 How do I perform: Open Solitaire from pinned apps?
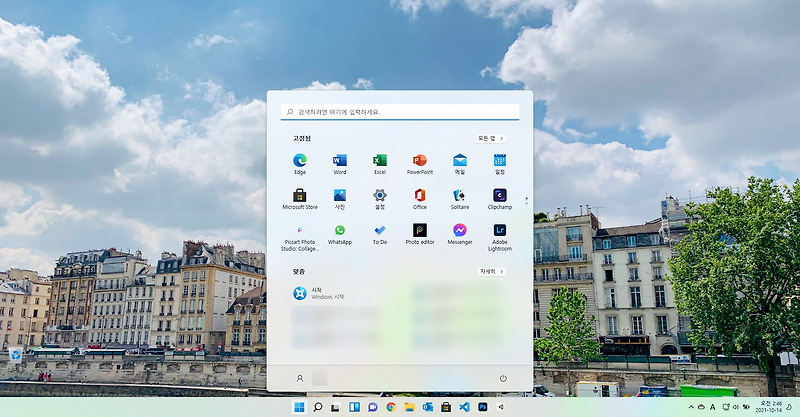click(x=460, y=199)
